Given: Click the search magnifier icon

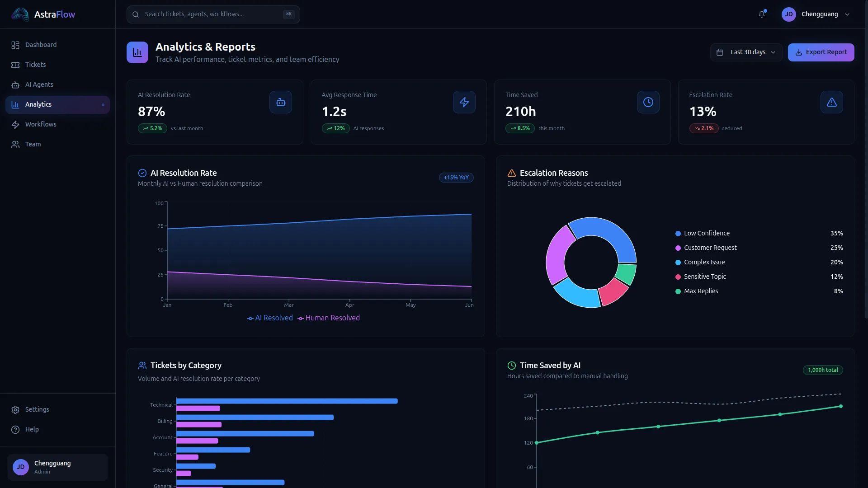Looking at the screenshot, I should [x=136, y=14].
